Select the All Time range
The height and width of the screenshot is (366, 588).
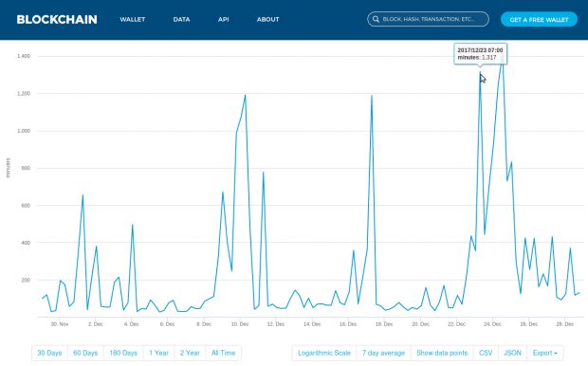pyautogui.click(x=223, y=353)
